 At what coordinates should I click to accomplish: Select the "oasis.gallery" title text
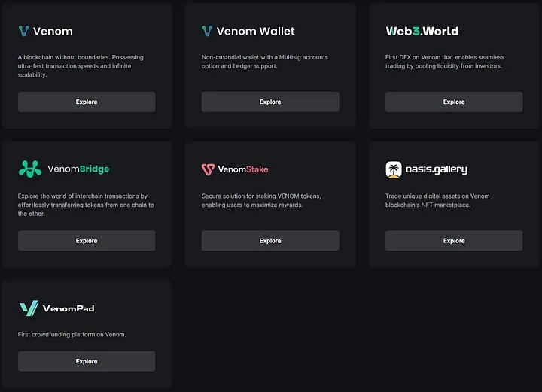[436, 169]
